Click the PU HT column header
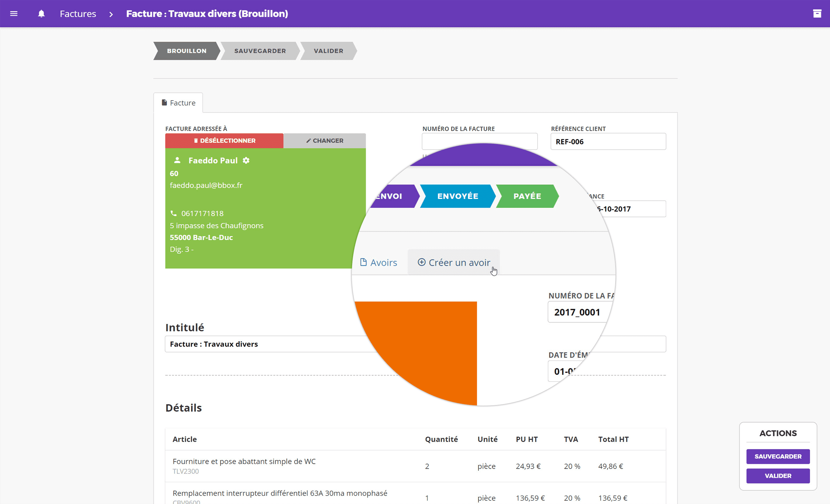Screen dimensions: 830x504 [x=527, y=439]
